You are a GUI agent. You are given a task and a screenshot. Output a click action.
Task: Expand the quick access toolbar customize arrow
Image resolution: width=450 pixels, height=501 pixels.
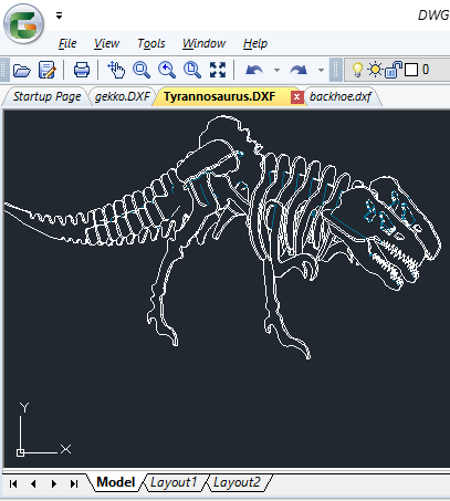(59, 15)
